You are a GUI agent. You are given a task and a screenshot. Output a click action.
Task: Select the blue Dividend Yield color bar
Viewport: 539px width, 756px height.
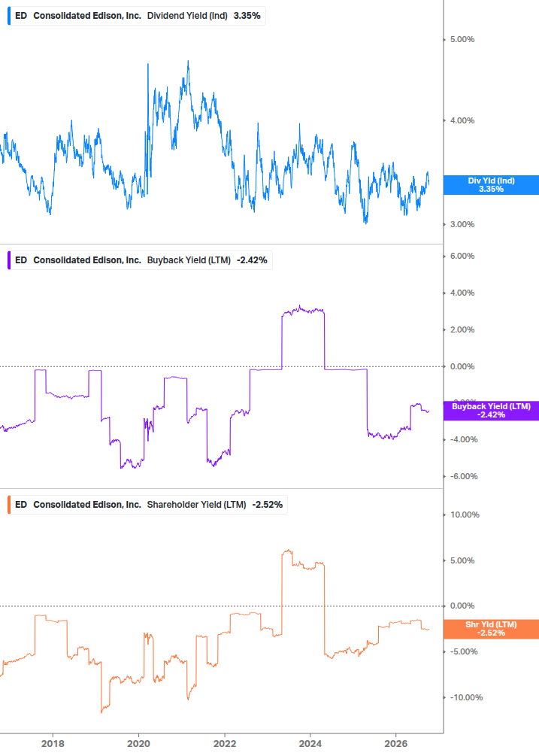pos(9,16)
